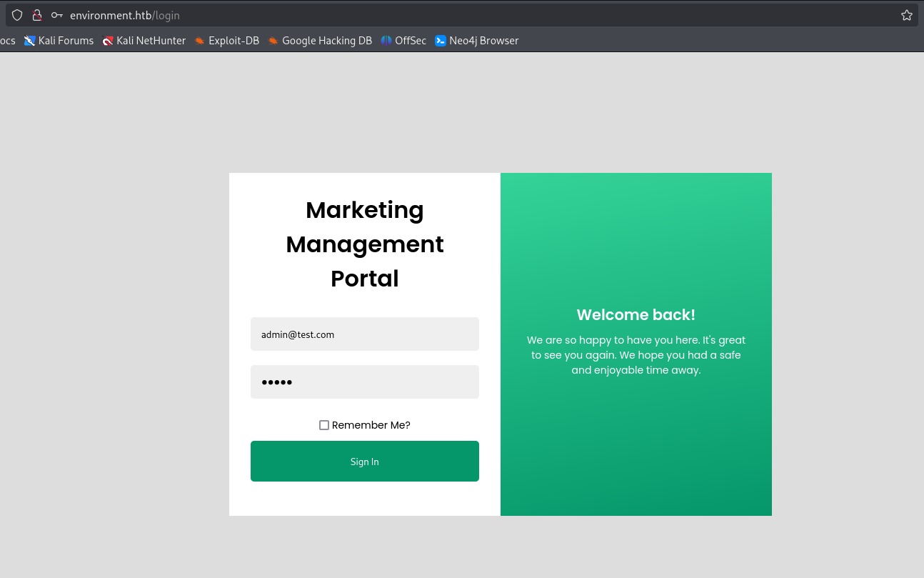Click the tracking protection shield icon

17,15
